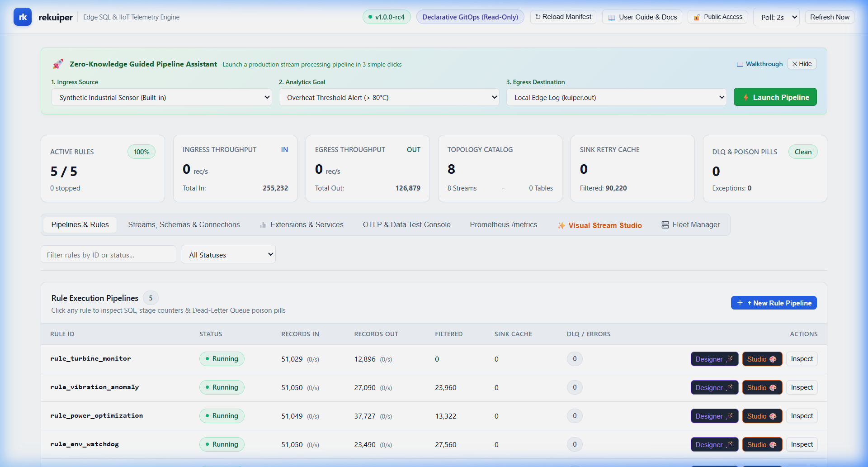Expand the Ingress Source dropdown
This screenshot has height=467, width=868.
pyautogui.click(x=162, y=97)
